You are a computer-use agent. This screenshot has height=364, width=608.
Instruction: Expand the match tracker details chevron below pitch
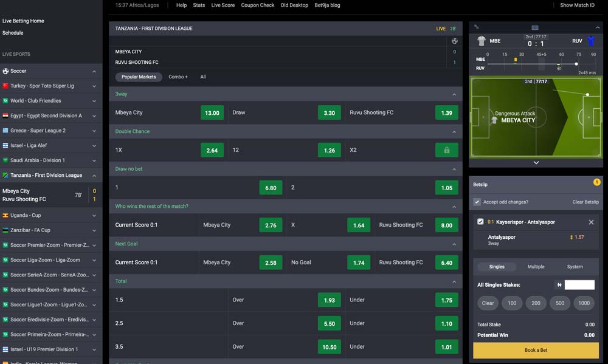pos(536,163)
